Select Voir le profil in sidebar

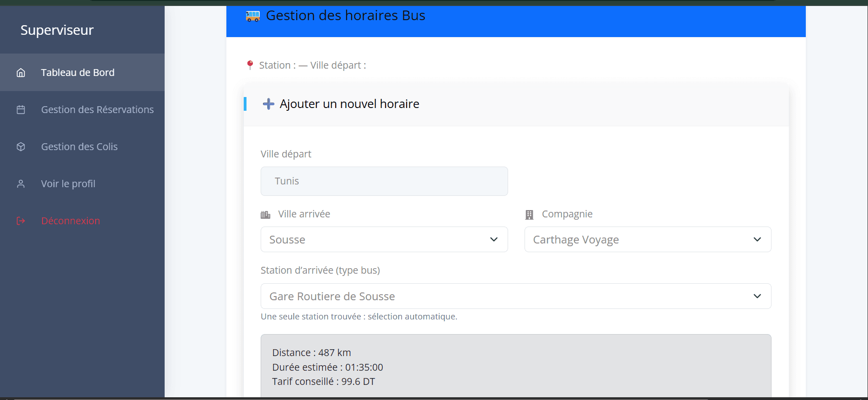coord(82,184)
